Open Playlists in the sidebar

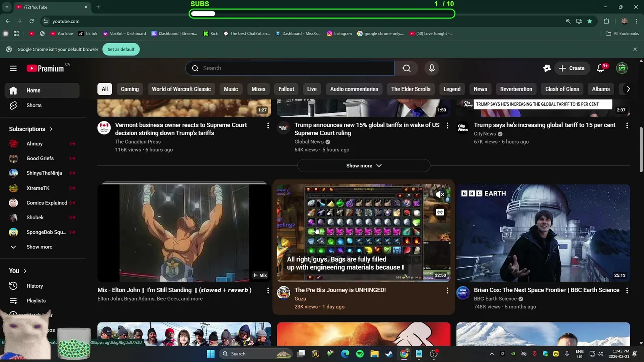click(x=42, y=300)
